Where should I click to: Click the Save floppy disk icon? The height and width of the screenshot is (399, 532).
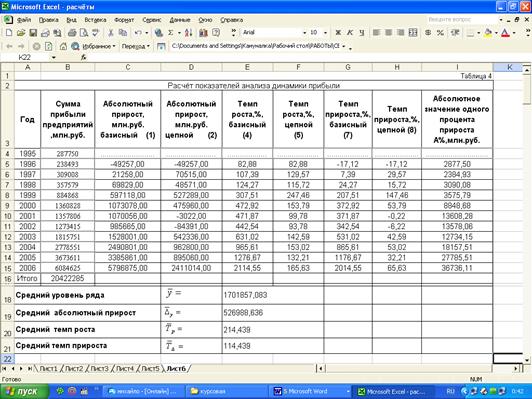[33, 33]
